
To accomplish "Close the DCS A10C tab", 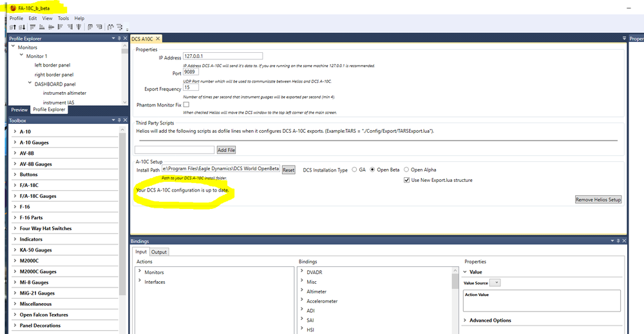I will tap(158, 38).
